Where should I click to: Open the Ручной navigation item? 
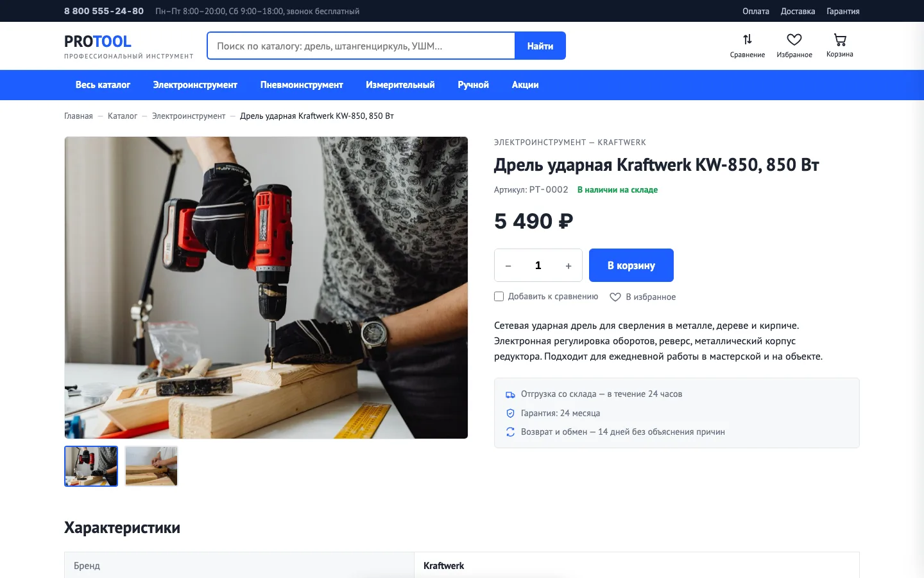tap(474, 85)
